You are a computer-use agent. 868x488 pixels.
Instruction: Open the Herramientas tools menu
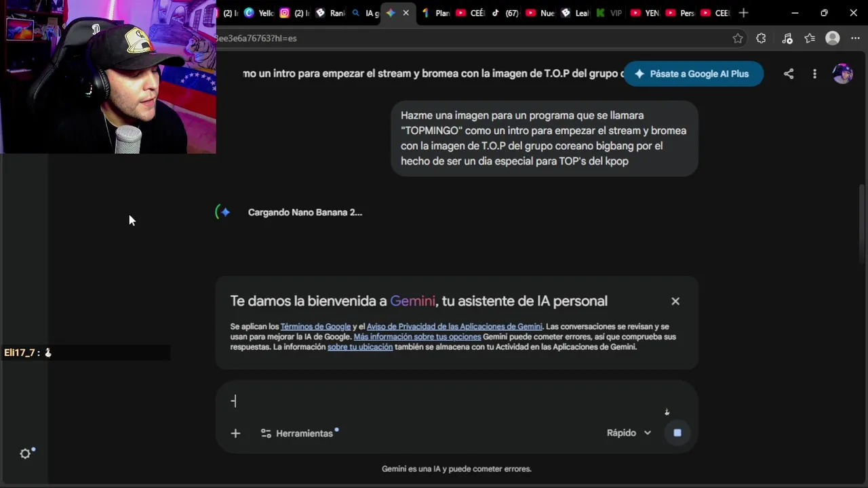click(298, 433)
